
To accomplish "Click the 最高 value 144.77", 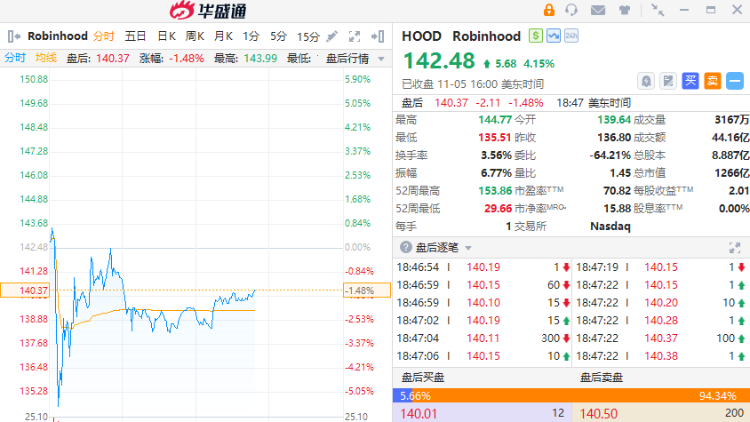I will click(495, 120).
